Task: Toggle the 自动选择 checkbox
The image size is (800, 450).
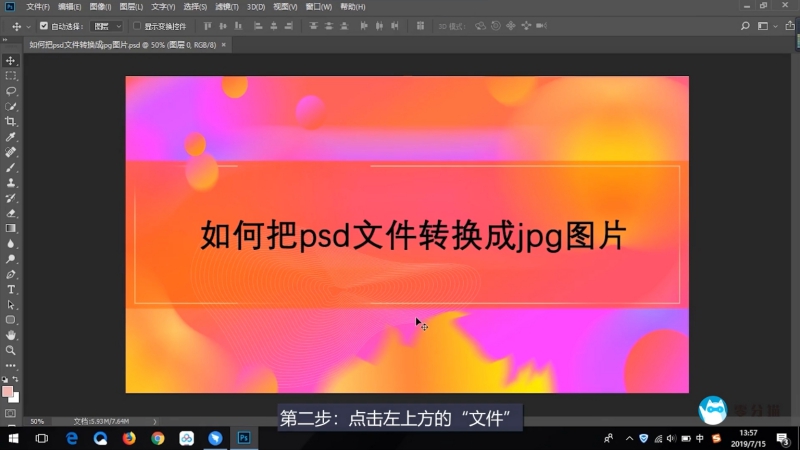Action: (43, 26)
